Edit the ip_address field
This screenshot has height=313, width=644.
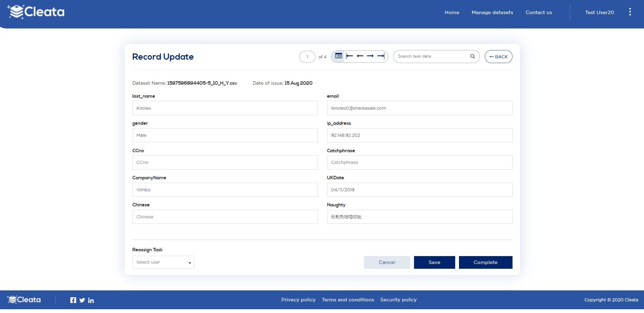point(419,135)
